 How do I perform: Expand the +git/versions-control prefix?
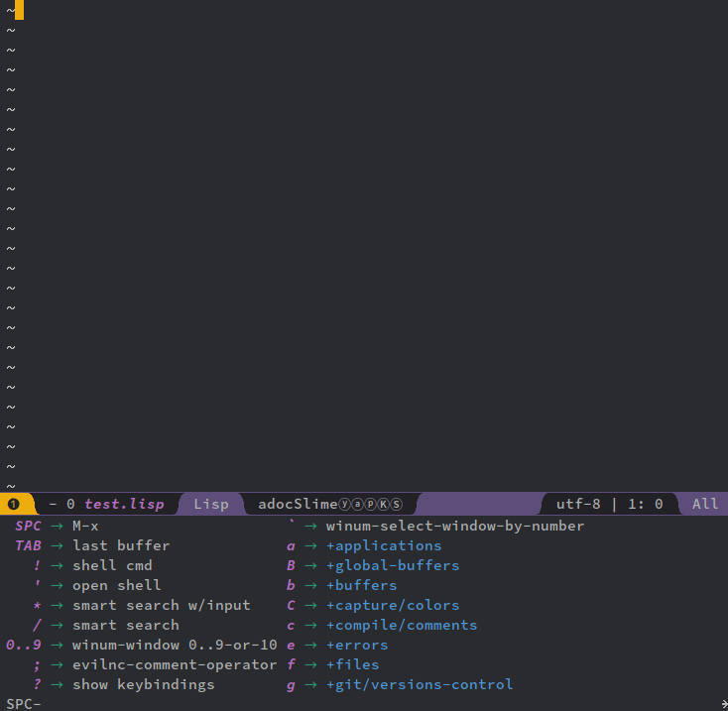coord(400,684)
